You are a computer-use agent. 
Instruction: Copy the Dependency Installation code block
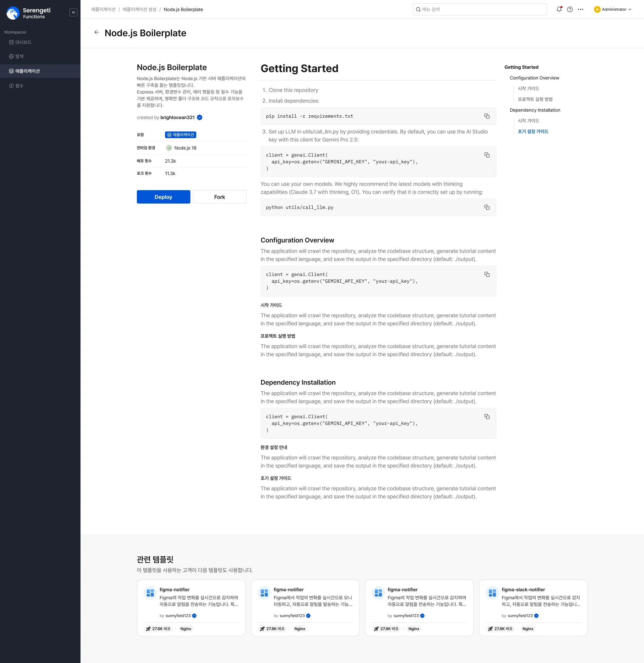point(487,417)
